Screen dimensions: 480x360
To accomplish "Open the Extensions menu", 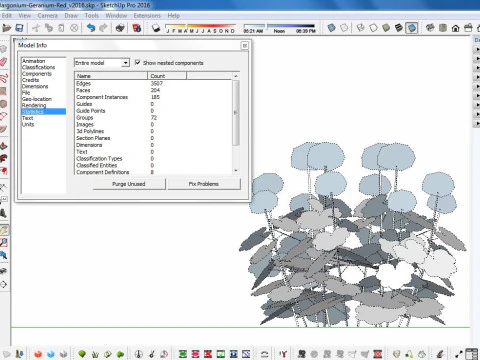I will tap(147, 16).
